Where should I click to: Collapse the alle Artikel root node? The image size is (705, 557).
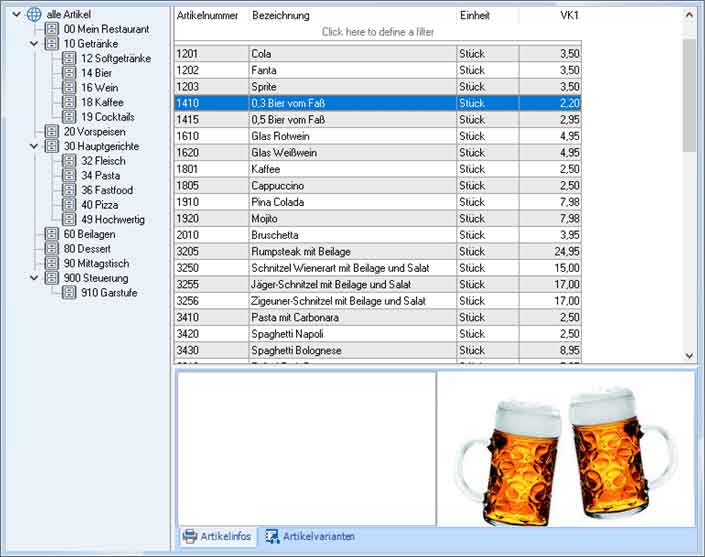point(17,14)
